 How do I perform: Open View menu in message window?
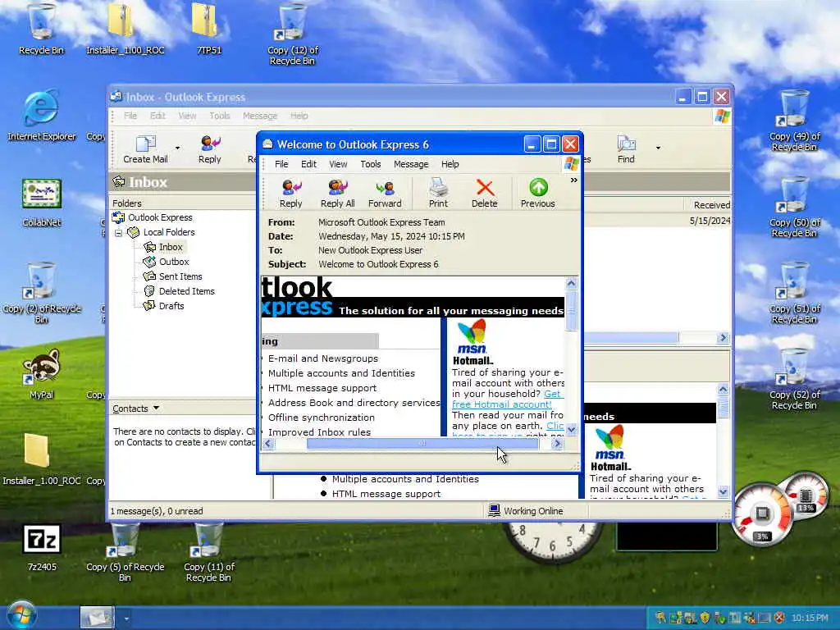(x=338, y=164)
